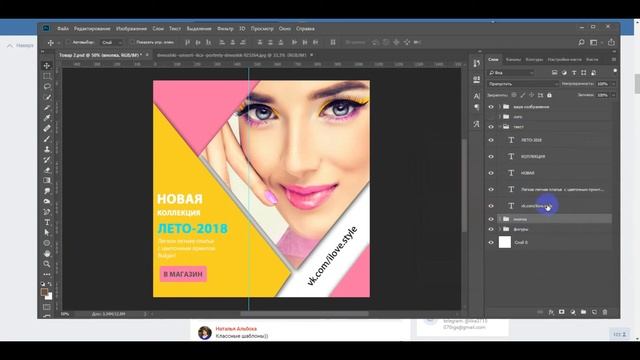The height and width of the screenshot is (360, 640).
Task: Select the Pen tool
Action: (x=47, y=212)
